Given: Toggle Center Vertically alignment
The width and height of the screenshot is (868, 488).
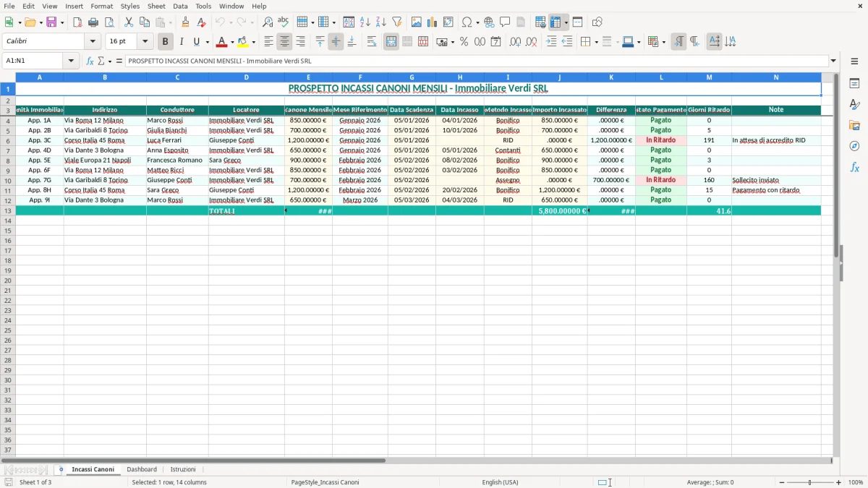Looking at the screenshot, I should click(336, 42).
